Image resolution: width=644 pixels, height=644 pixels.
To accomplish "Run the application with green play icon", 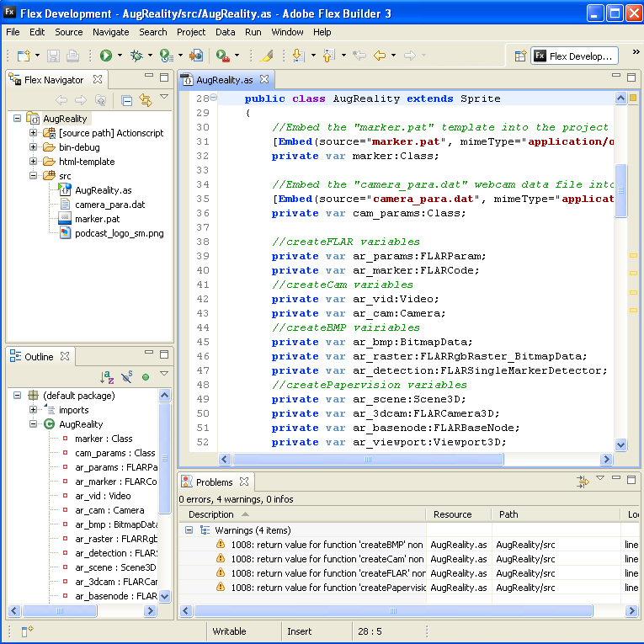I will (x=106, y=56).
